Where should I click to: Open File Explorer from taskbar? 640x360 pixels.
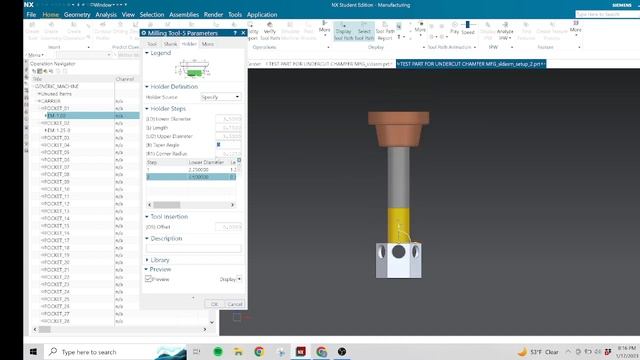(x=238, y=351)
